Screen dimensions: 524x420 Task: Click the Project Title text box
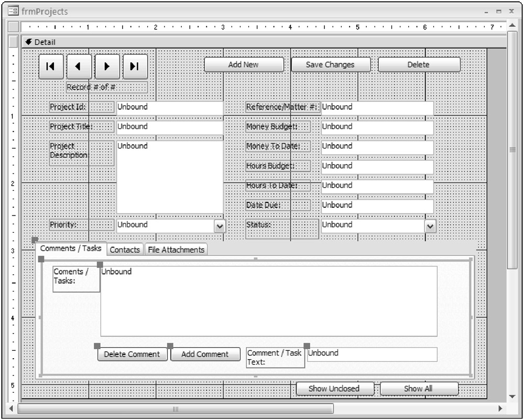169,127
